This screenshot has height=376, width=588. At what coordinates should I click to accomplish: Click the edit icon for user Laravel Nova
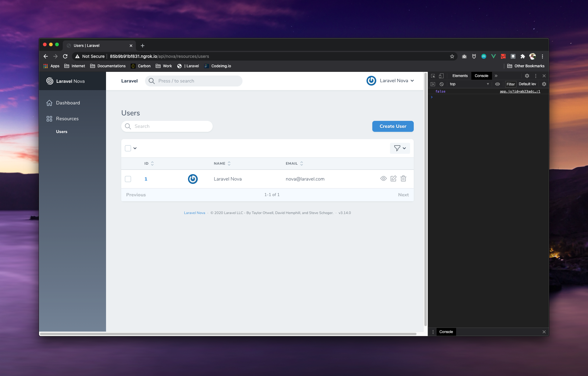click(x=393, y=179)
